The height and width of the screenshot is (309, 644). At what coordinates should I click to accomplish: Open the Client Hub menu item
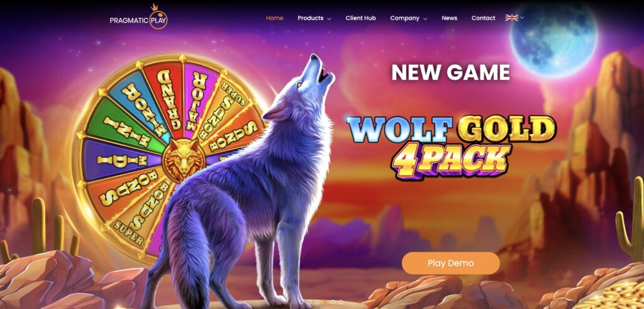360,18
